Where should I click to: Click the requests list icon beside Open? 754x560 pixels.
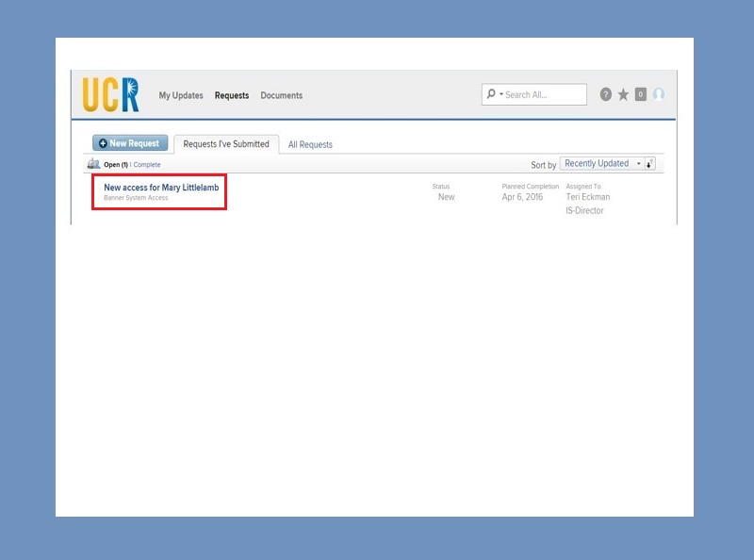click(93, 164)
